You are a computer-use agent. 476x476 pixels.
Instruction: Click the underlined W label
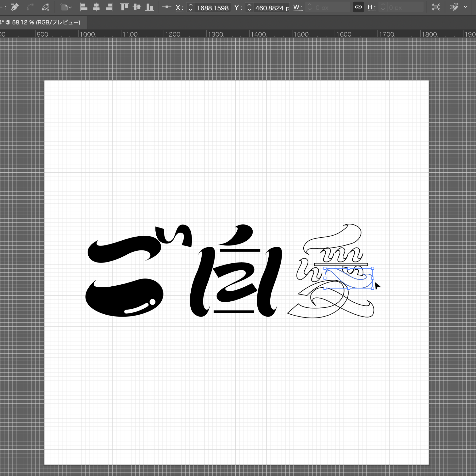click(298, 8)
